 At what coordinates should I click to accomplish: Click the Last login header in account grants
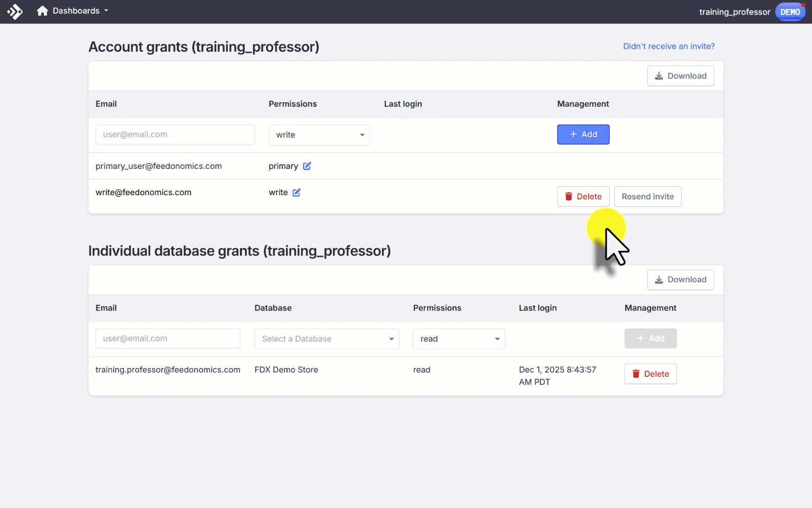point(403,104)
